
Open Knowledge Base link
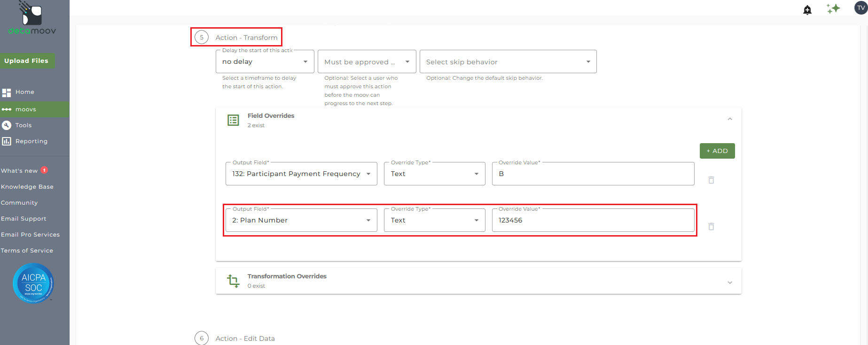click(x=27, y=187)
